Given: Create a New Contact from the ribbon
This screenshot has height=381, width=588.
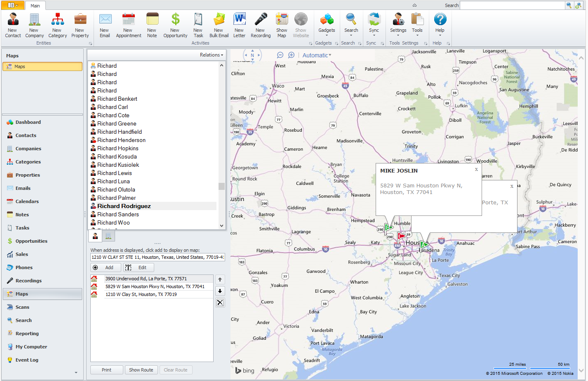Looking at the screenshot, I should tap(13, 25).
